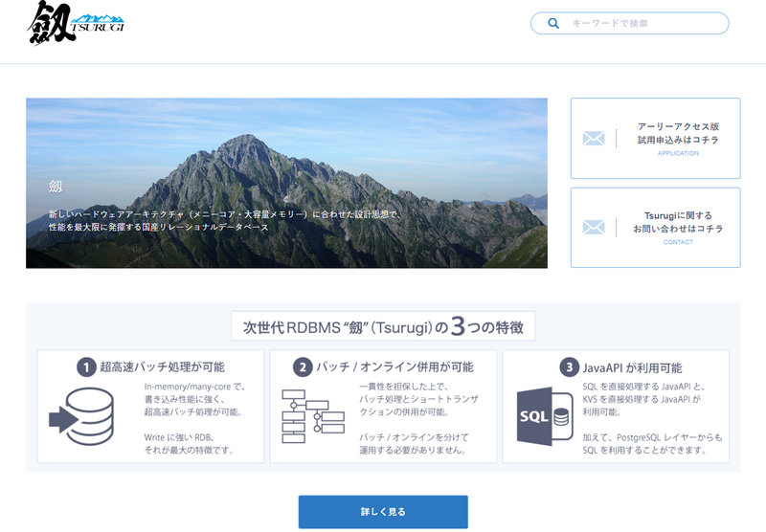Select the 超高速バッチ処理が可能 heading
766x532 pixels.
pyautogui.click(x=162, y=367)
